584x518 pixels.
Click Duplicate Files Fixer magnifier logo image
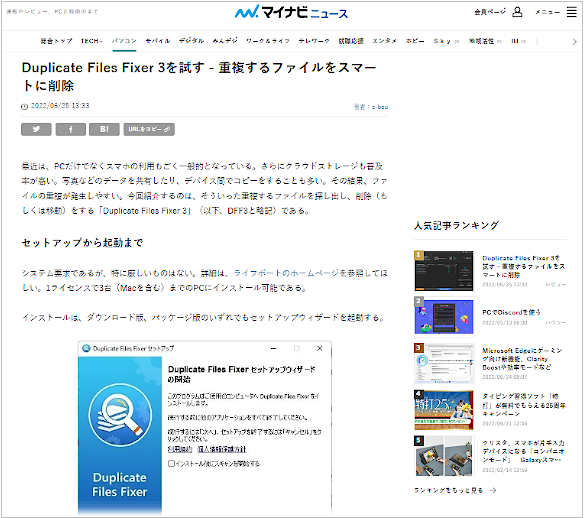pos(120,415)
